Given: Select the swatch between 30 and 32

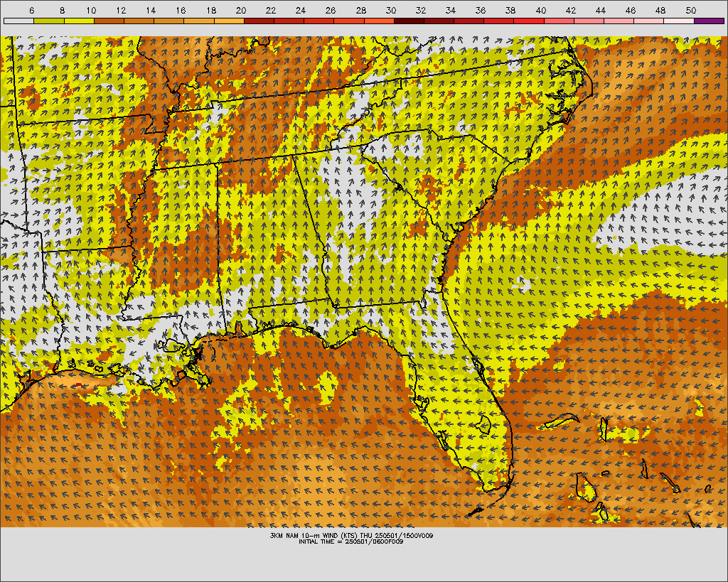Looking at the screenshot, I should [409, 21].
